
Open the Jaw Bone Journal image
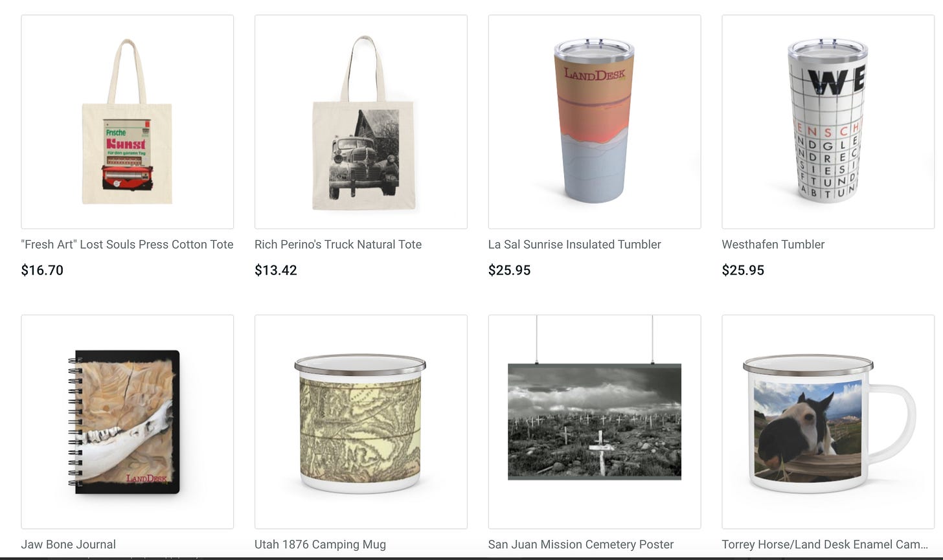128,422
